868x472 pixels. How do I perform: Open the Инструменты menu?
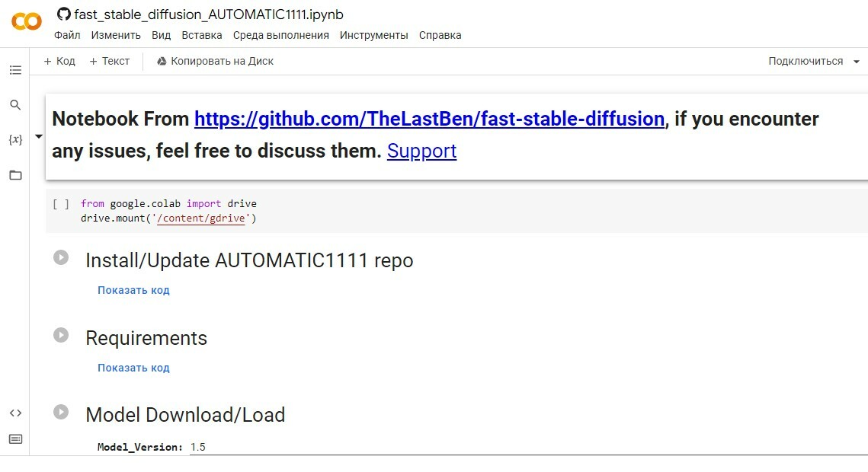[373, 35]
